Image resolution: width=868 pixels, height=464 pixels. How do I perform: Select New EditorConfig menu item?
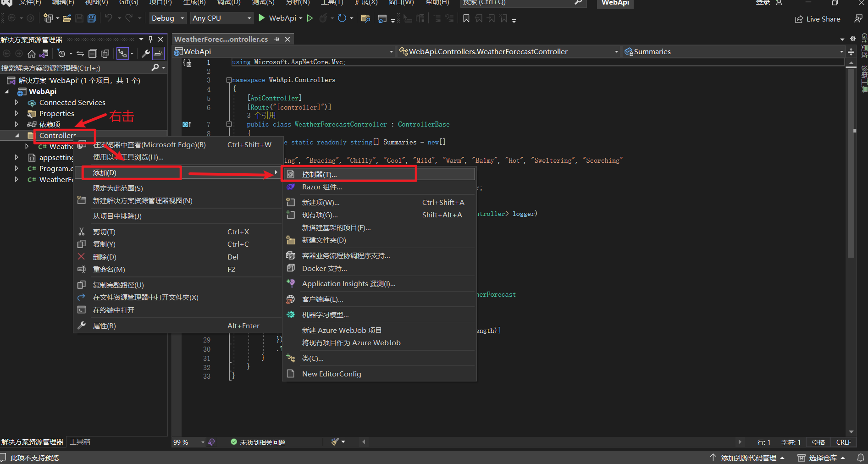pos(379,374)
